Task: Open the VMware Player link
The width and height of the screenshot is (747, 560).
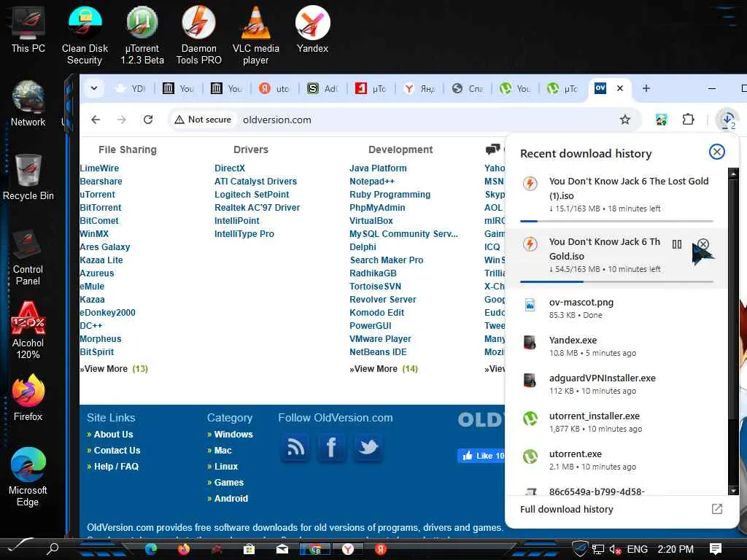Action: click(x=380, y=338)
